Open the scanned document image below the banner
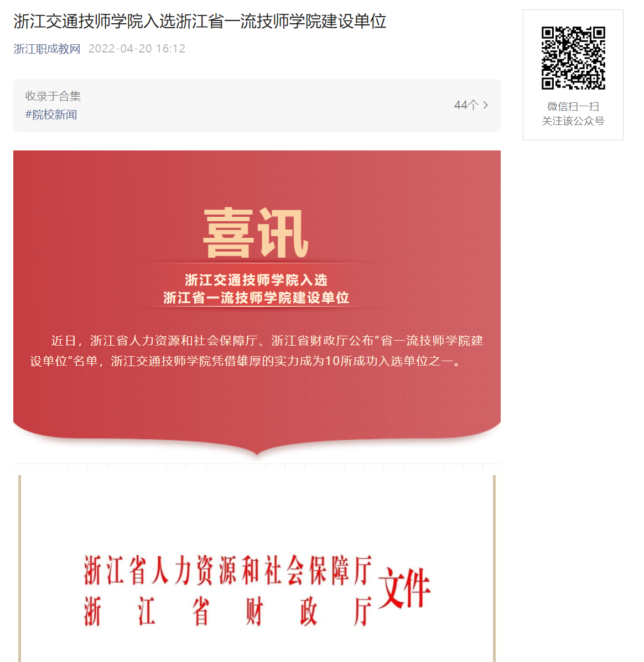Image resolution: width=644 pixels, height=662 pixels. click(x=257, y=569)
